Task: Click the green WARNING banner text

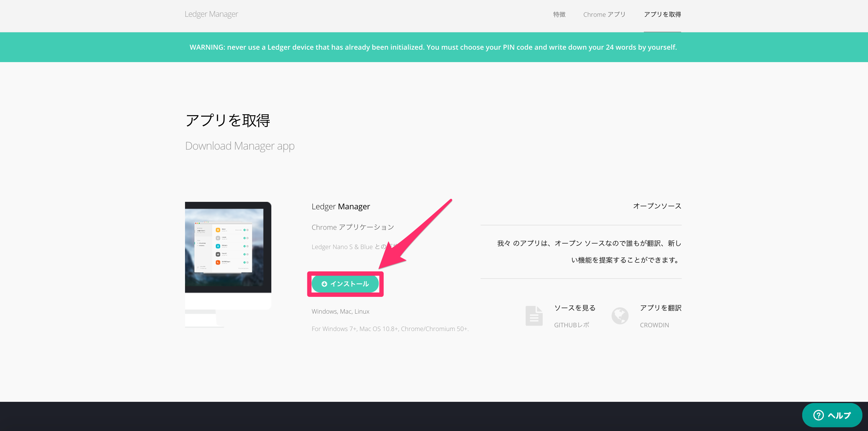Action: tap(433, 47)
